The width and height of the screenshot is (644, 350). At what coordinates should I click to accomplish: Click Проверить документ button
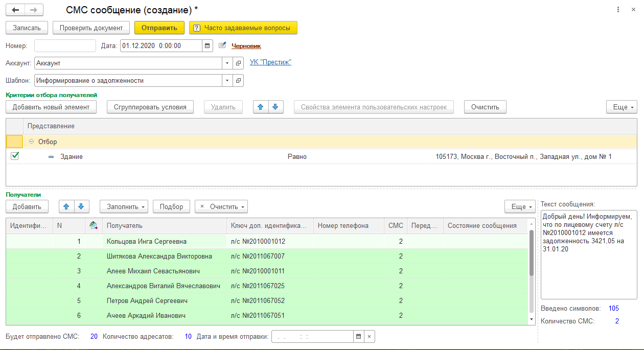[x=91, y=28]
